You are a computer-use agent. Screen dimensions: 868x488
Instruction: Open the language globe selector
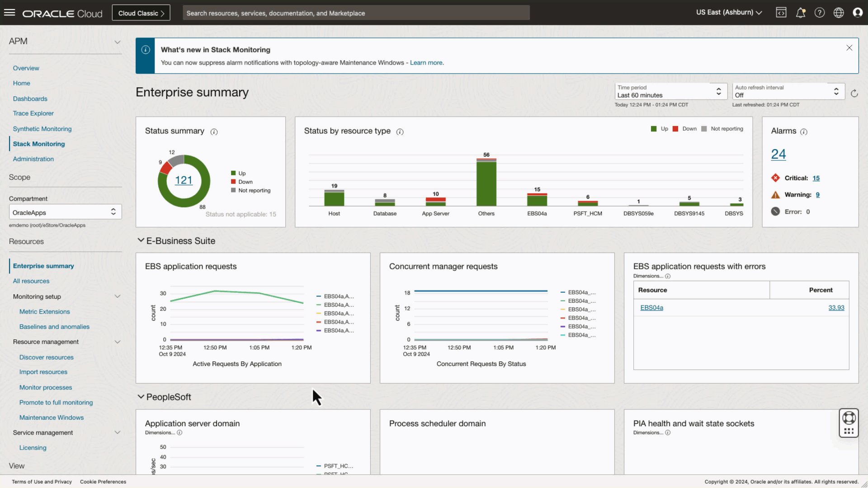pos(839,13)
